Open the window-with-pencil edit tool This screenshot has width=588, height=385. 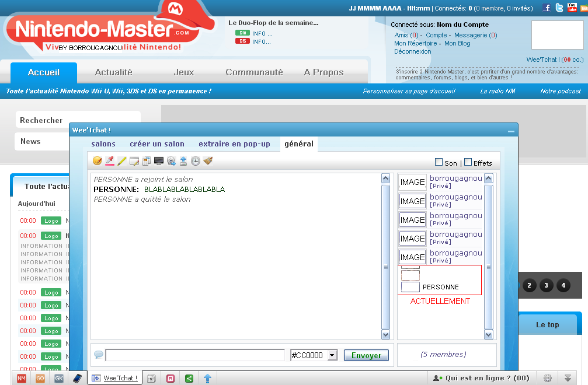pyautogui.click(x=134, y=161)
